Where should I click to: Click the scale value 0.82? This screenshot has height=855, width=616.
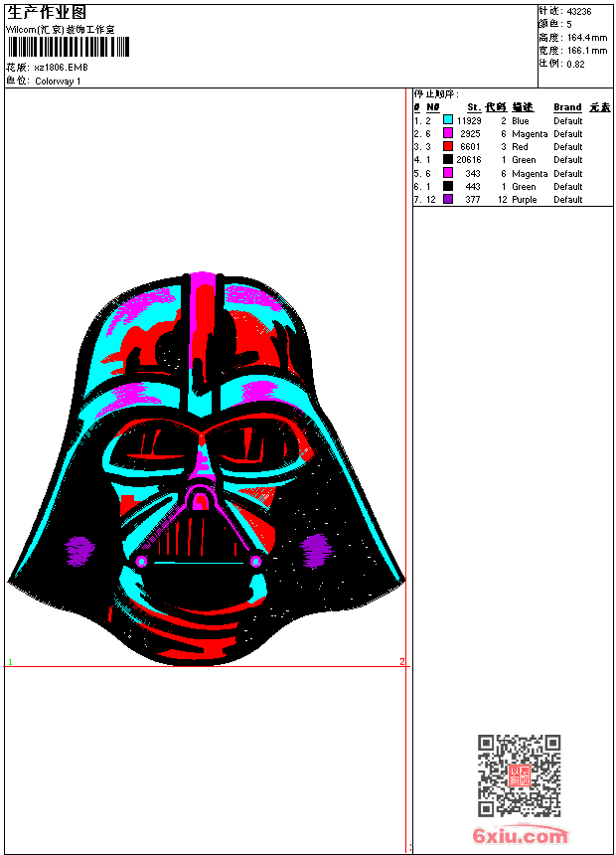pyautogui.click(x=575, y=65)
